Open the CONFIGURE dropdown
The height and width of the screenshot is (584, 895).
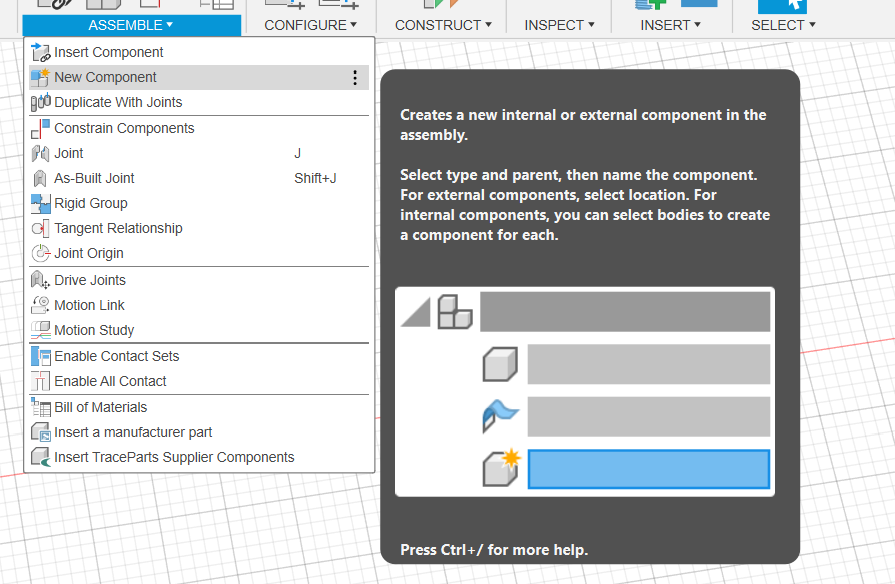310,25
